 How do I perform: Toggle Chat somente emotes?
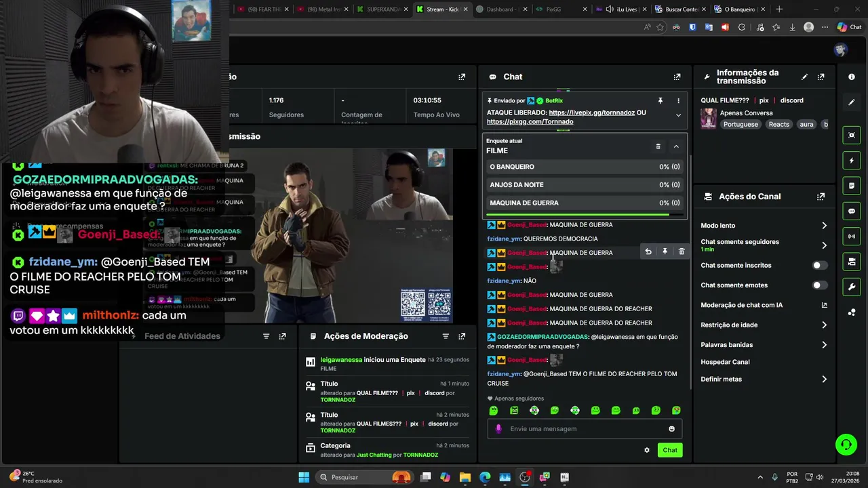coord(820,285)
